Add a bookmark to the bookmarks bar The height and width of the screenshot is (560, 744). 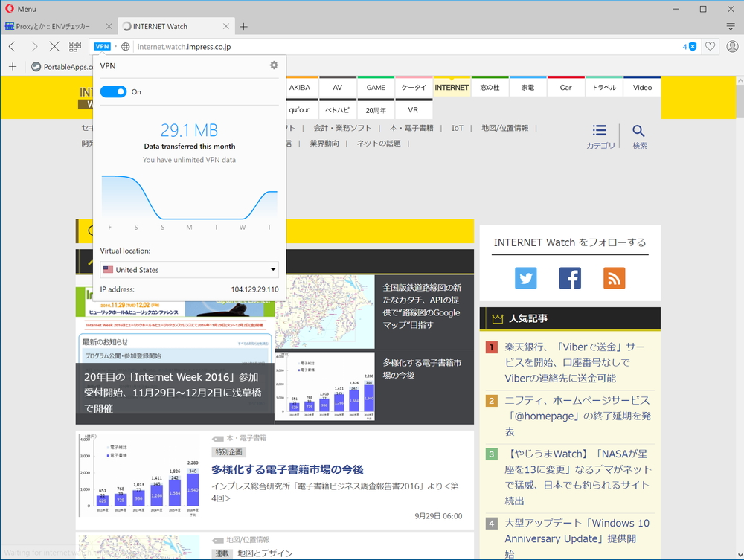pyautogui.click(x=13, y=67)
